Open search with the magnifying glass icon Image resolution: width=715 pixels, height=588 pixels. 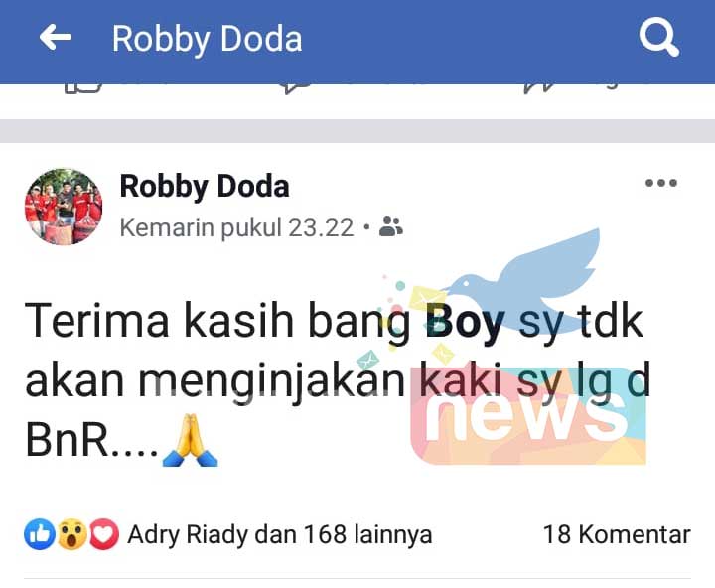(659, 37)
